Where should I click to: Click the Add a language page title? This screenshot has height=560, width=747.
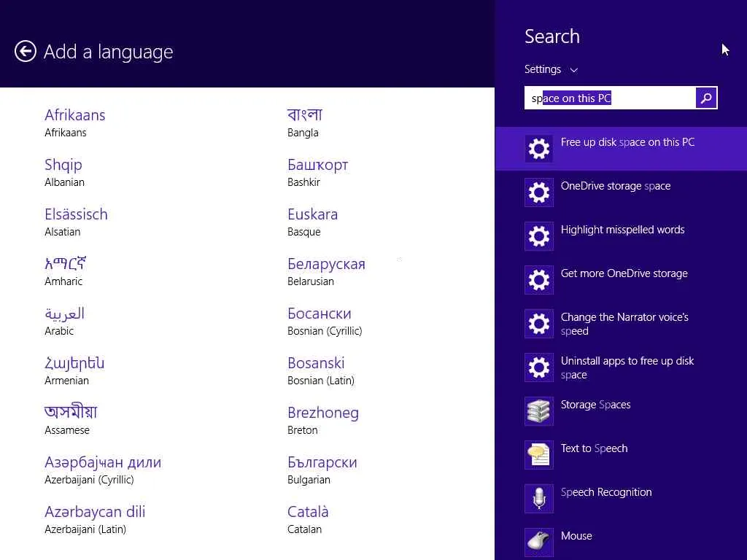point(108,52)
